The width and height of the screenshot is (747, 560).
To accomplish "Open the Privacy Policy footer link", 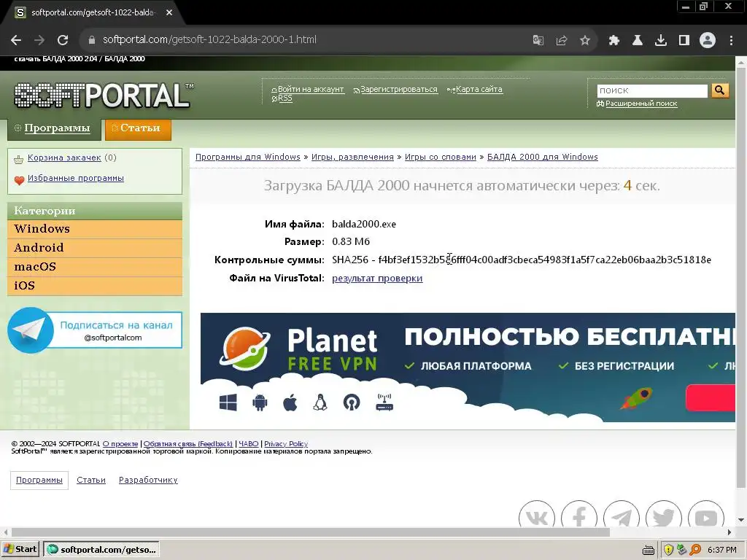I will coord(286,444).
